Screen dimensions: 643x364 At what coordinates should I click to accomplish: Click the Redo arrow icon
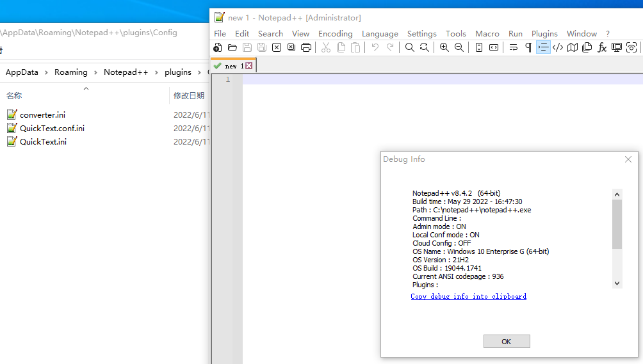(x=390, y=47)
